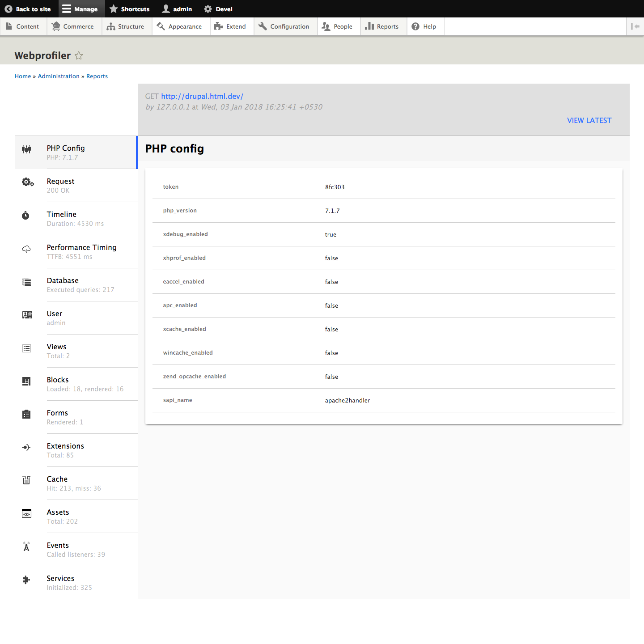
Task: Open the Events antenna icon
Action: tap(26, 547)
